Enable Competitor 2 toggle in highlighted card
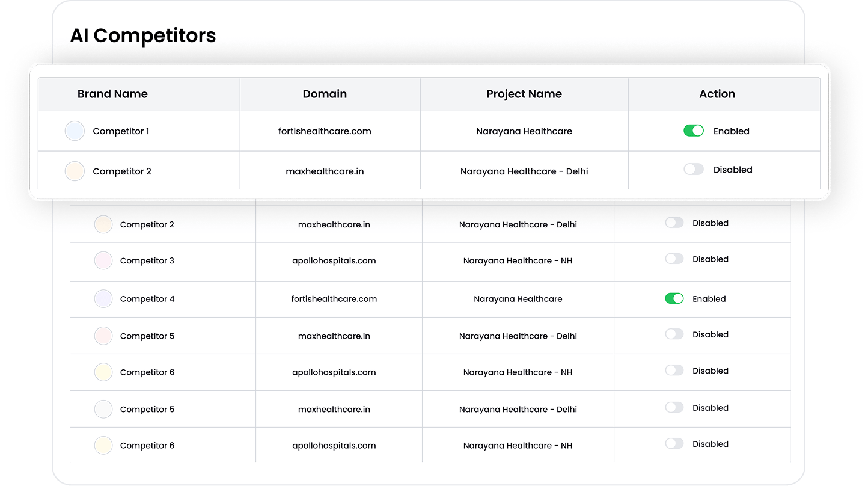This screenshot has height=486, width=868. click(693, 170)
